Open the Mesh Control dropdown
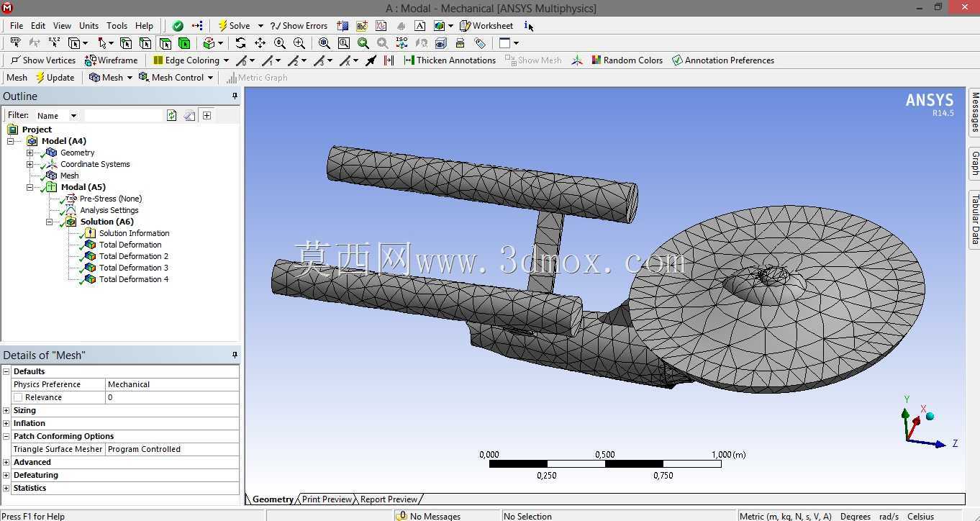Viewport: 980px width, 521px height. point(210,78)
